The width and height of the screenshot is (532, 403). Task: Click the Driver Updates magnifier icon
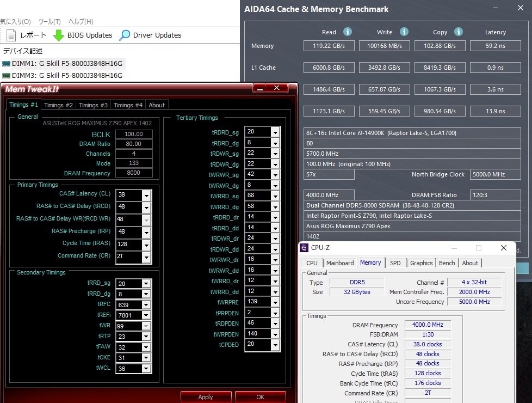125,35
